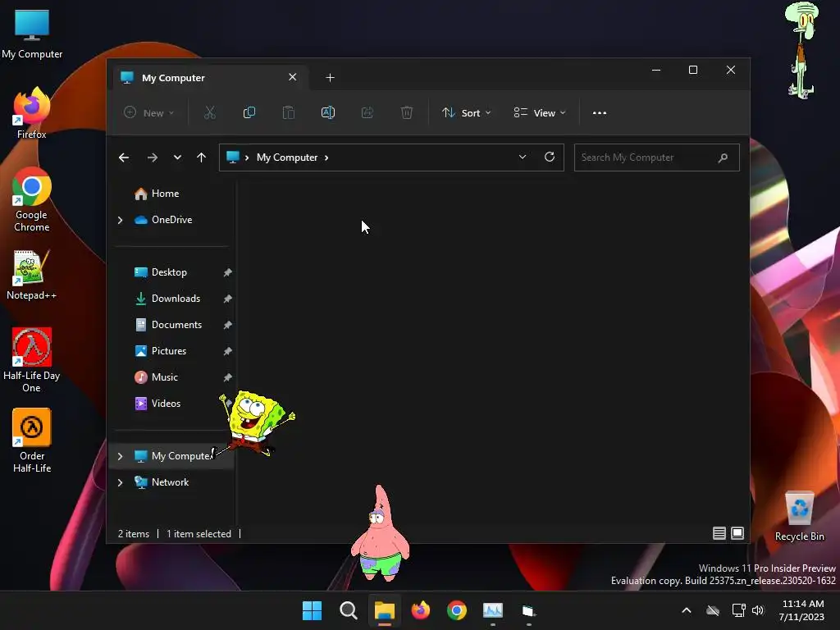Click the Search My Computer field
The image size is (840, 630).
click(x=656, y=157)
